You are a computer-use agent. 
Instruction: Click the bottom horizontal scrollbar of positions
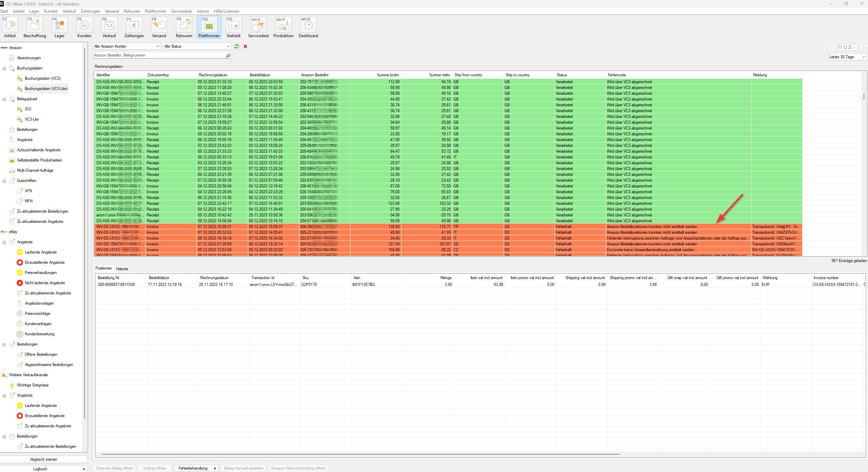click(x=360, y=454)
